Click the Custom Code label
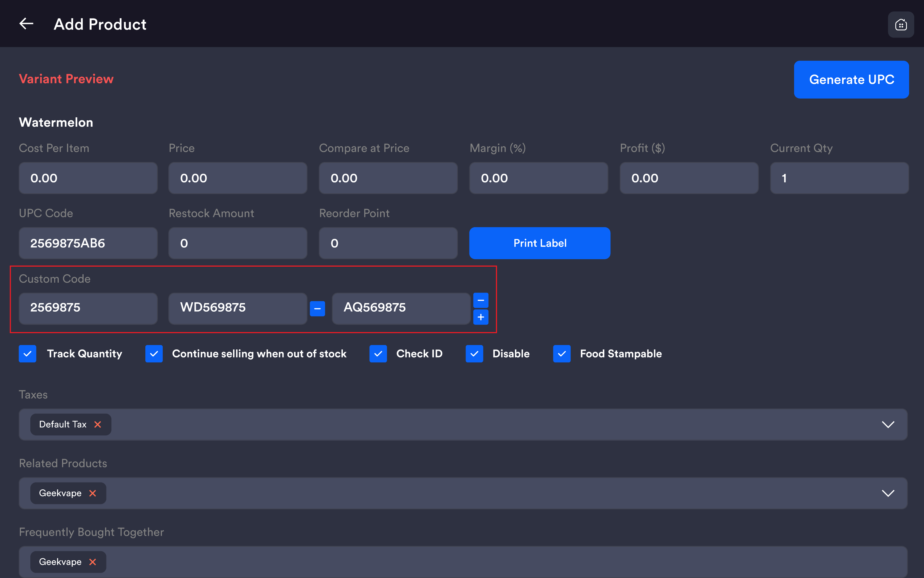 (x=55, y=279)
